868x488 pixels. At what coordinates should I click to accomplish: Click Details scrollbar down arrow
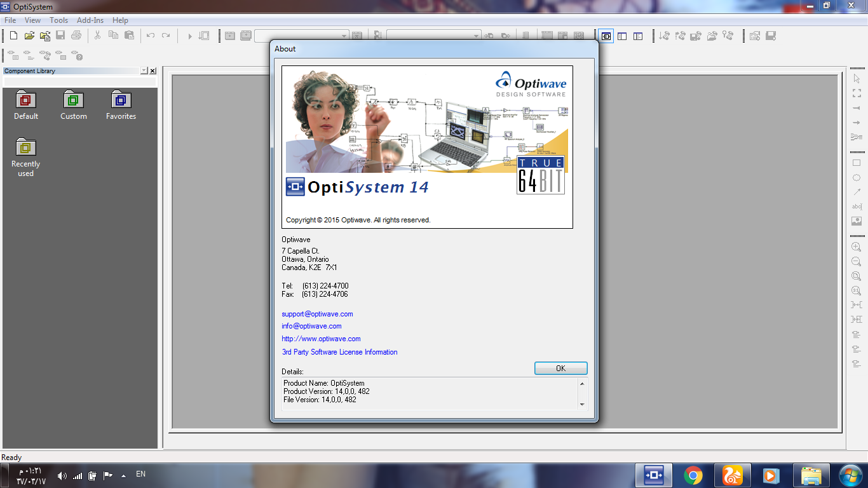(x=582, y=404)
